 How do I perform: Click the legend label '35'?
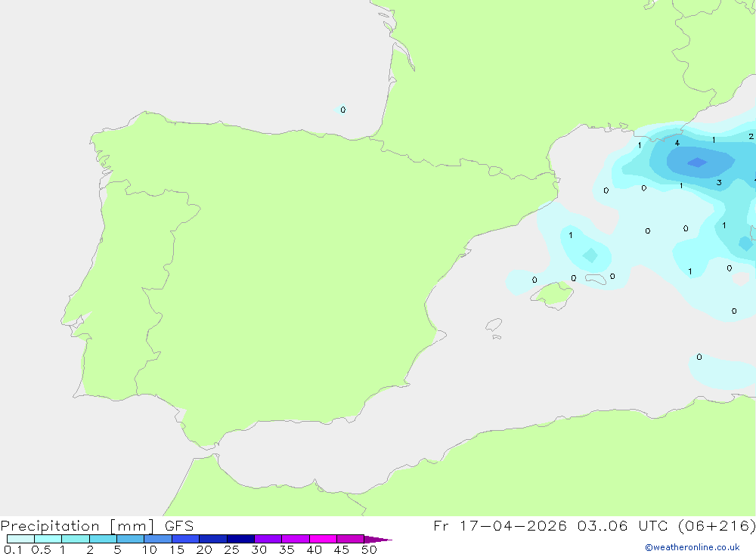287,549
